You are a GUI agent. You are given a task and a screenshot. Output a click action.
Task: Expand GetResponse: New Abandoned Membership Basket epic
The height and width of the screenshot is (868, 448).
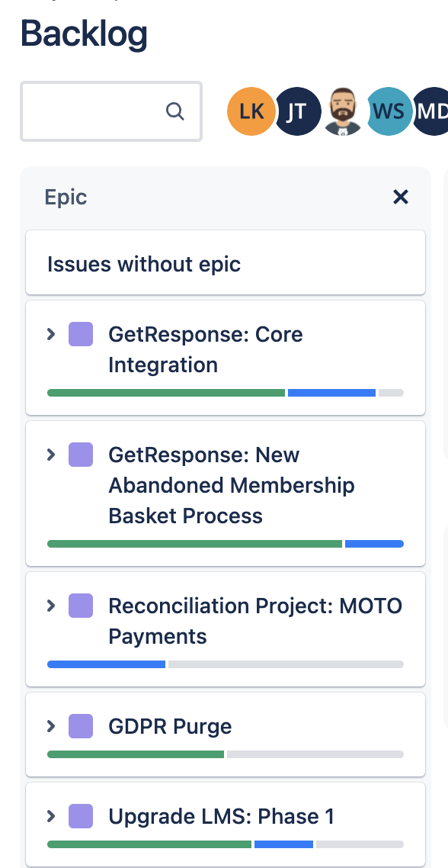[x=51, y=455]
